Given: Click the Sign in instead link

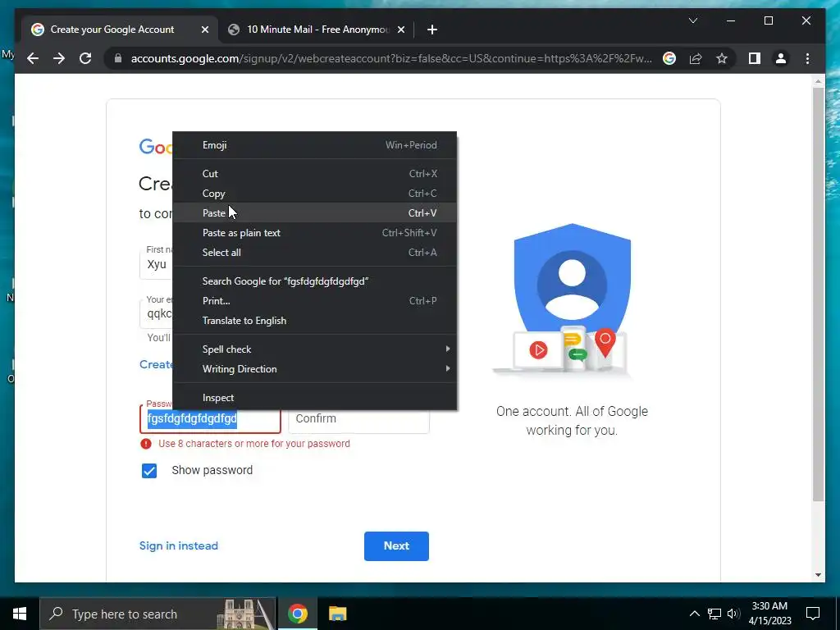Looking at the screenshot, I should (178, 546).
